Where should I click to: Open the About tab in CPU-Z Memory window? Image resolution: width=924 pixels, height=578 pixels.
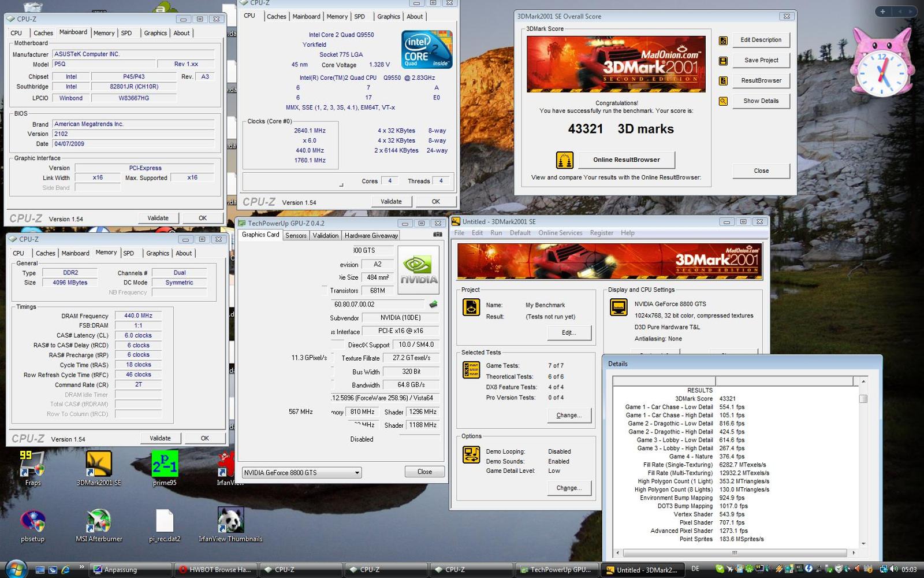[x=184, y=253]
